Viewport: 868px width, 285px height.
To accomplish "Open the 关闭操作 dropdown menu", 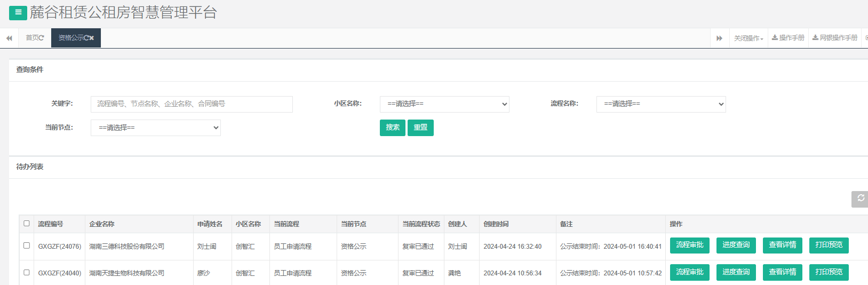I will [x=748, y=38].
